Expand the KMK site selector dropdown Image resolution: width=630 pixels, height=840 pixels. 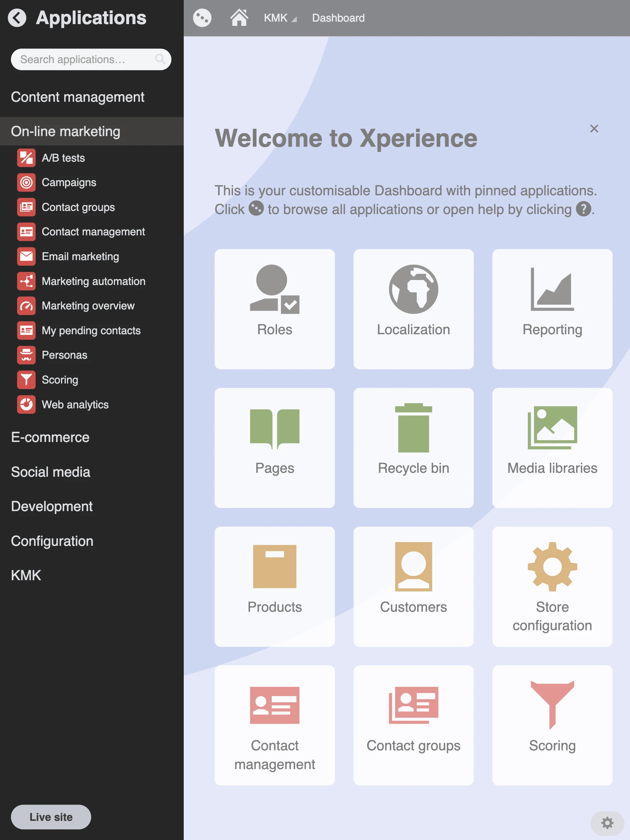point(281,18)
